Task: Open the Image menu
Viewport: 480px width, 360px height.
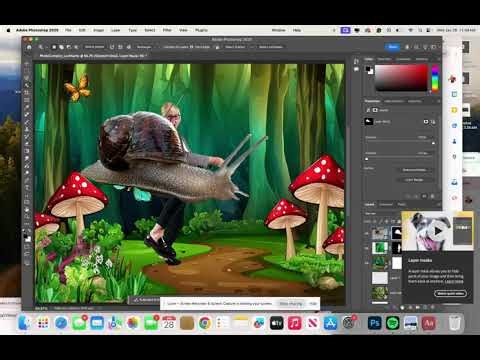Action: [98, 30]
